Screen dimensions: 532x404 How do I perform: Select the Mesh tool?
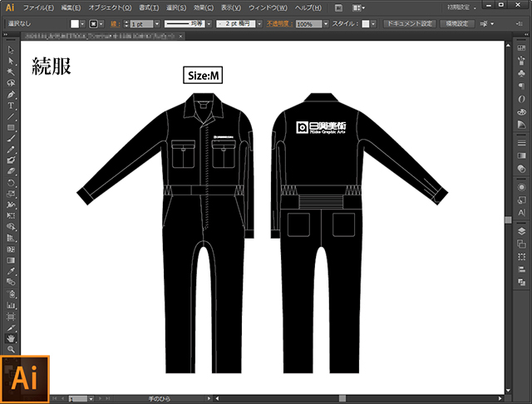pyautogui.click(x=11, y=249)
